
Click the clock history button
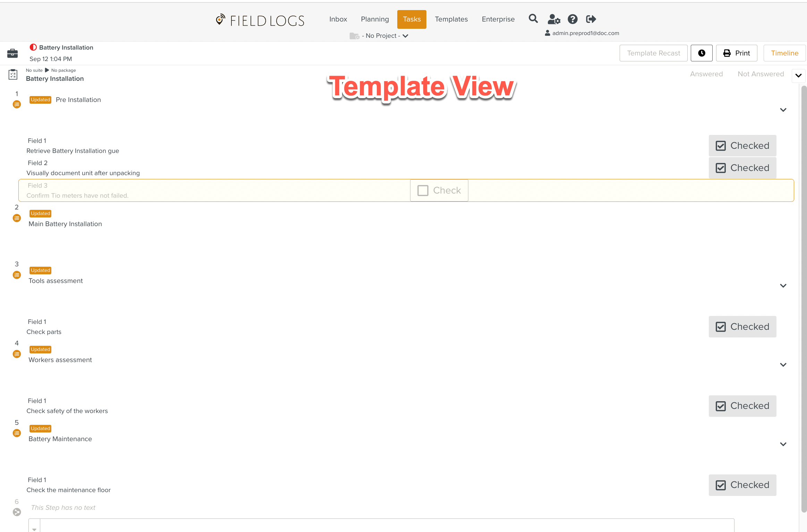pyautogui.click(x=702, y=53)
